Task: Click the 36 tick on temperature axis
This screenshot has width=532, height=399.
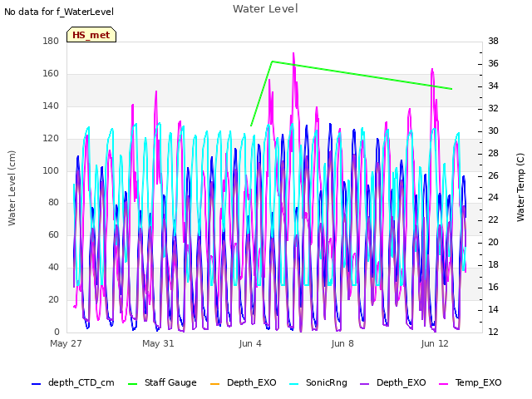Action: click(x=493, y=63)
